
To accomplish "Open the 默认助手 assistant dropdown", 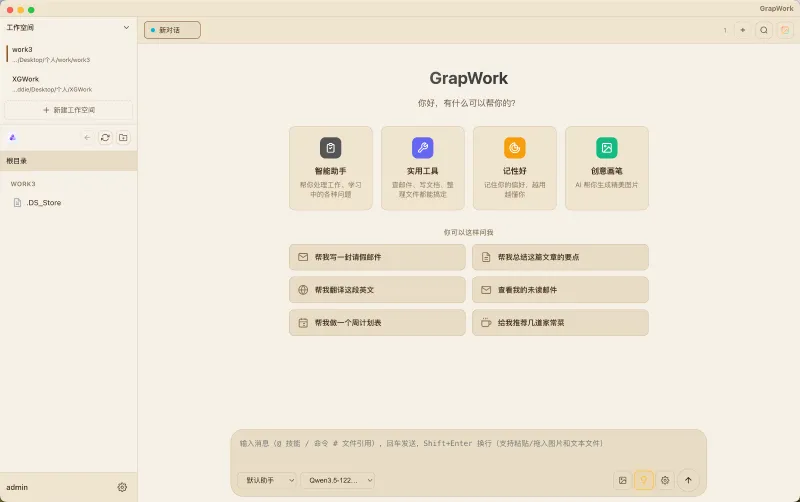I will (x=267, y=480).
